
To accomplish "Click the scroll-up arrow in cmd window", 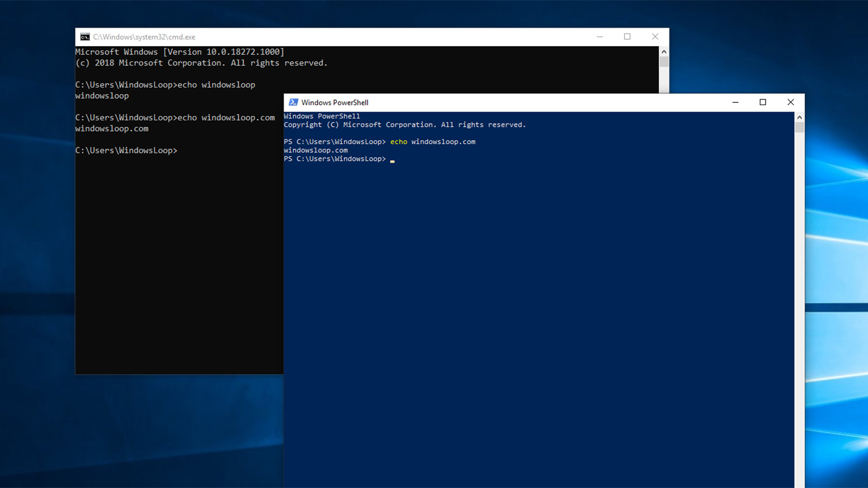I will tap(664, 51).
